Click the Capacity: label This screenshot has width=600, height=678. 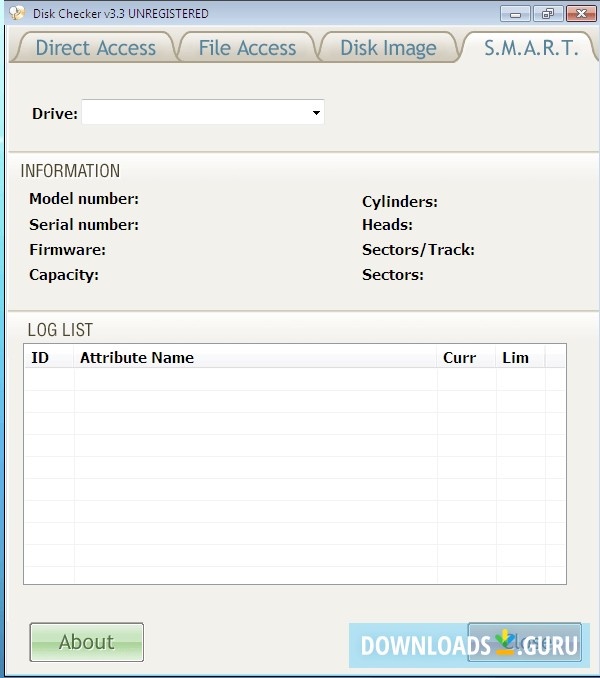pyautogui.click(x=64, y=275)
